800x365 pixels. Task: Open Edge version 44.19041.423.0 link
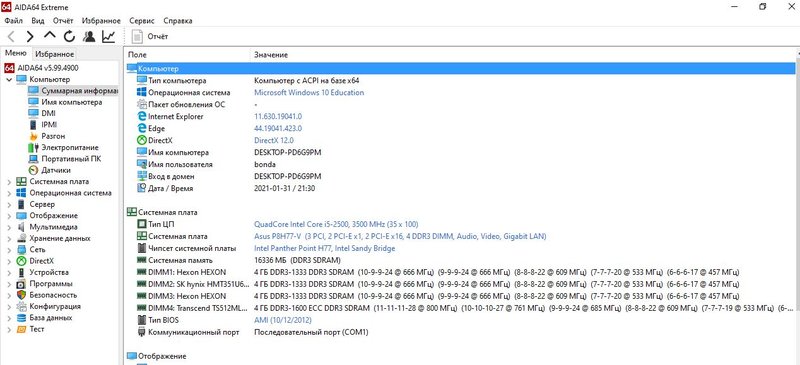click(278, 128)
